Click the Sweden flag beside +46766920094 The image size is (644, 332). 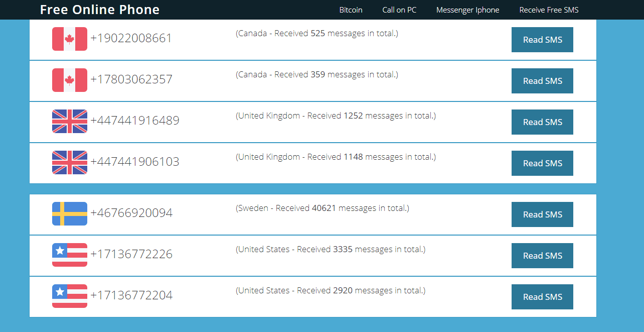pos(69,213)
